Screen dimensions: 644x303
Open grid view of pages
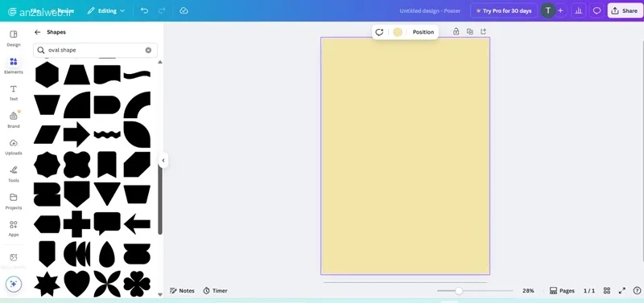[x=607, y=291]
